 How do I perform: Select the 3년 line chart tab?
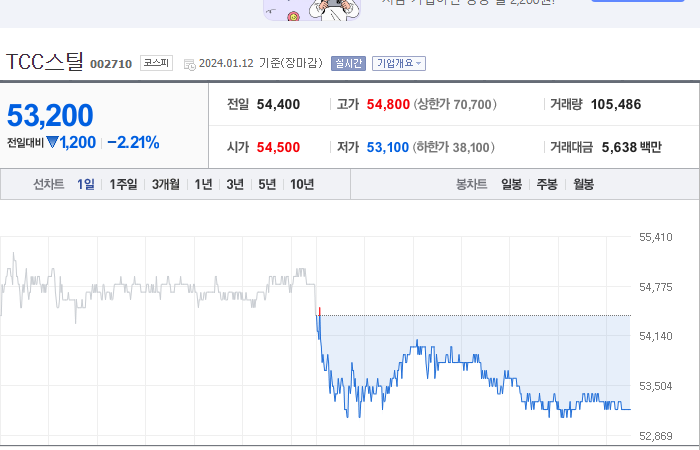pyautogui.click(x=235, y=184)
